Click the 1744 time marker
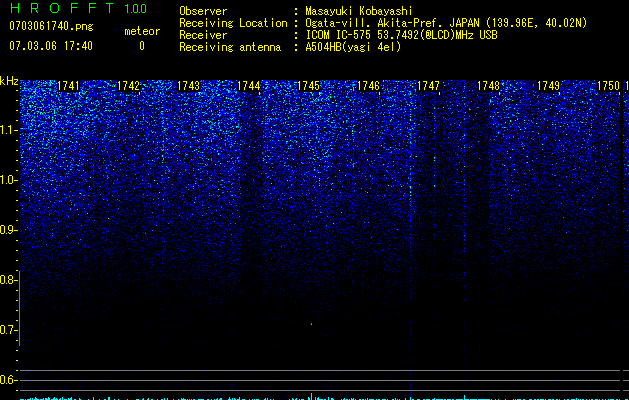 tap(248, 86)
